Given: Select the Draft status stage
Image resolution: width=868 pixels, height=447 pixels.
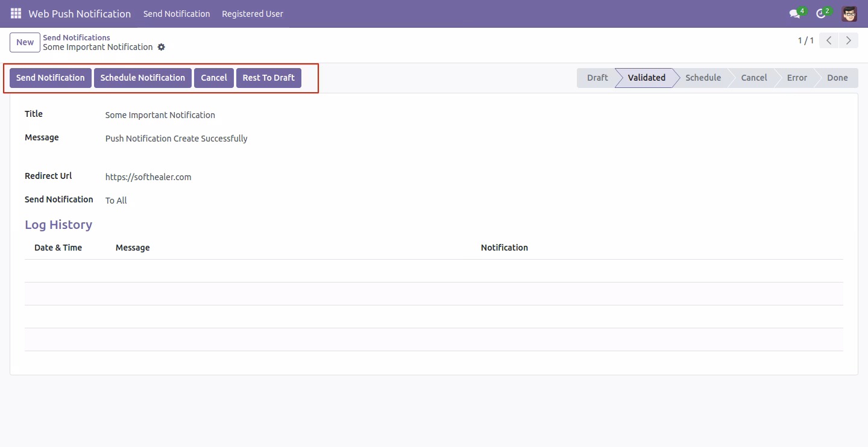Looking at the screenshot, I should click(x=597, y=78).
